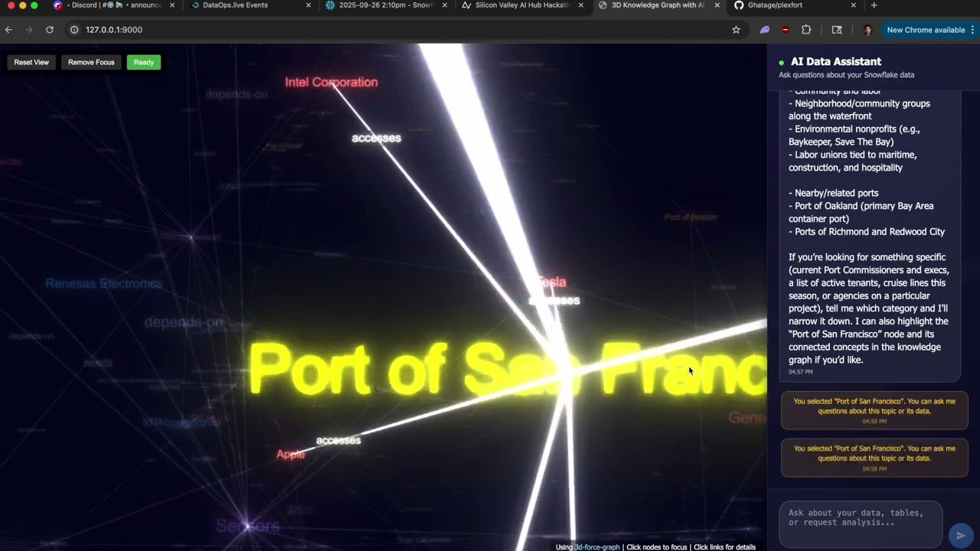Close the Snowflake 2025-09-26 tab

(x=445, y=5)
